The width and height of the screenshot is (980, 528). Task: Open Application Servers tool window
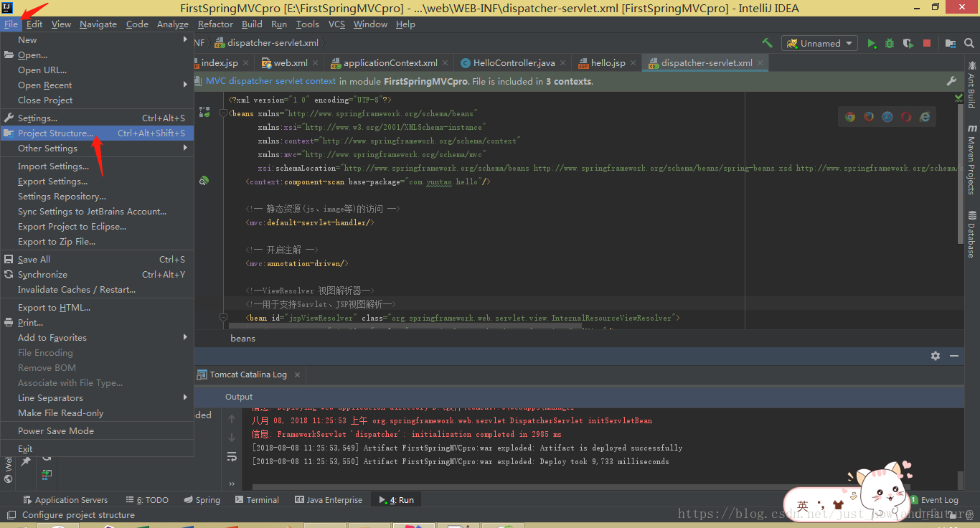[65, 500]
